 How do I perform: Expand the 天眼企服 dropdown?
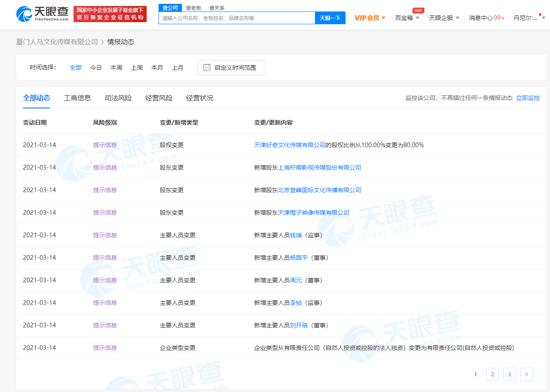pos(444,18)
